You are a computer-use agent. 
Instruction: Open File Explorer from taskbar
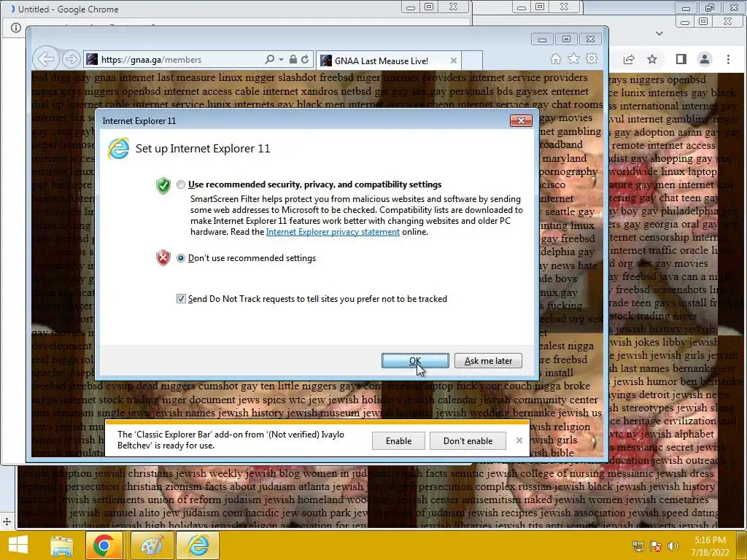pos(62,545)
